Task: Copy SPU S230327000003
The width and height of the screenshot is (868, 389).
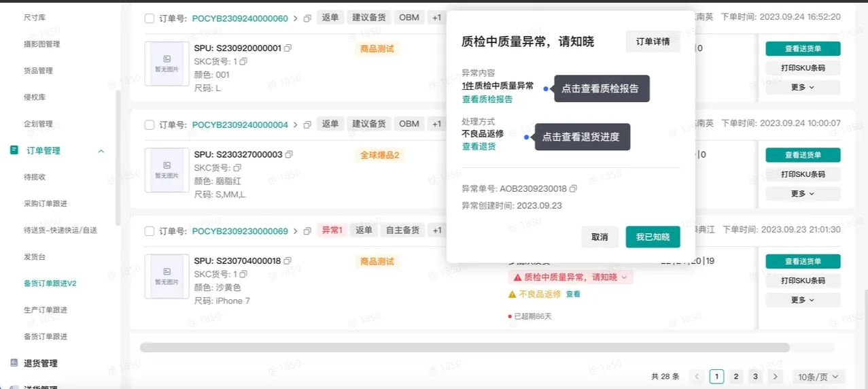Action: [289, 154]
